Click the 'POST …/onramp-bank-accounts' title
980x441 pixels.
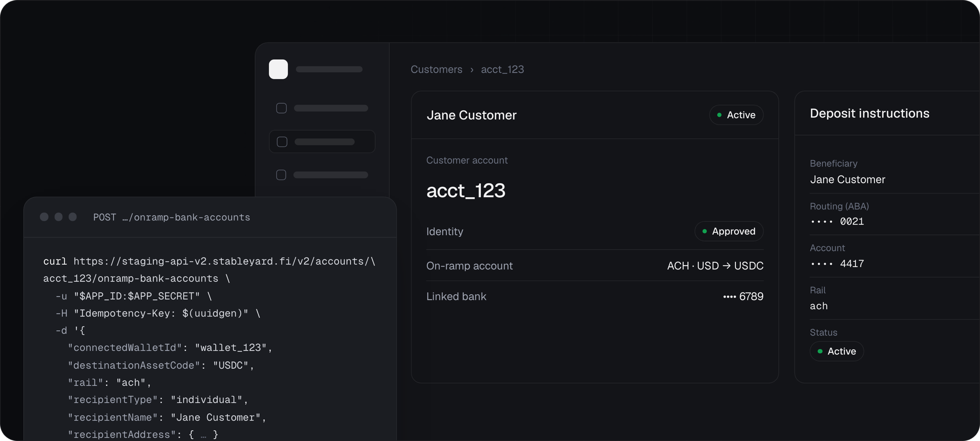pyautogui.click(x=171, y=217)
